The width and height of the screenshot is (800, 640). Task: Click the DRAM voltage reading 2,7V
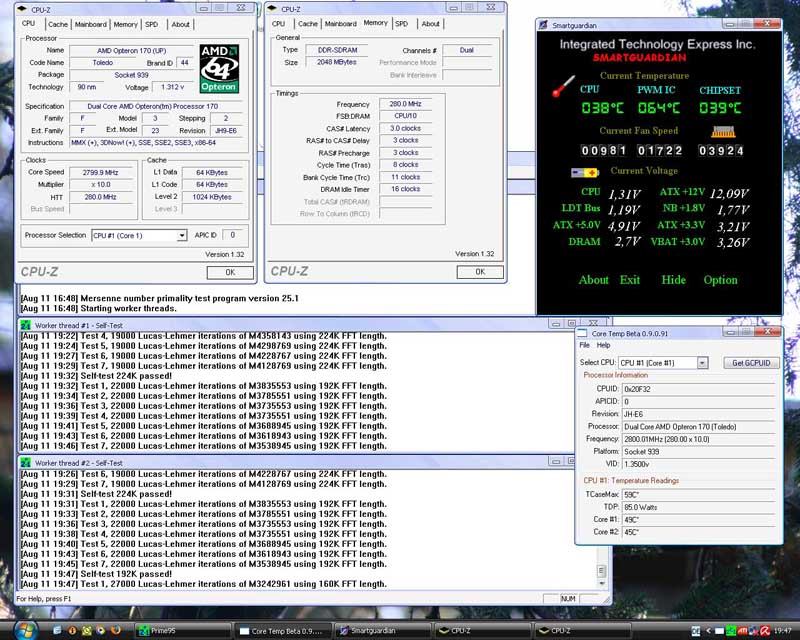(x=627, y=242)
